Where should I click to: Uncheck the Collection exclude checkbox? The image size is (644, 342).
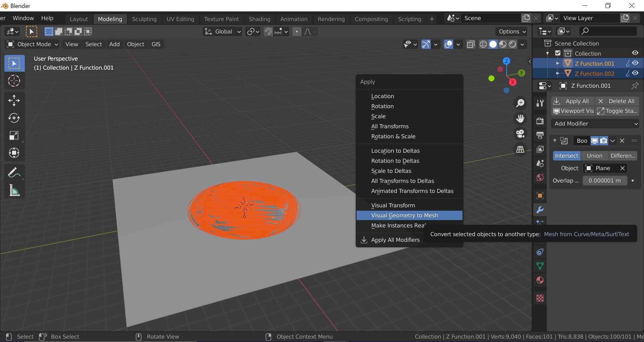point(558,53)
